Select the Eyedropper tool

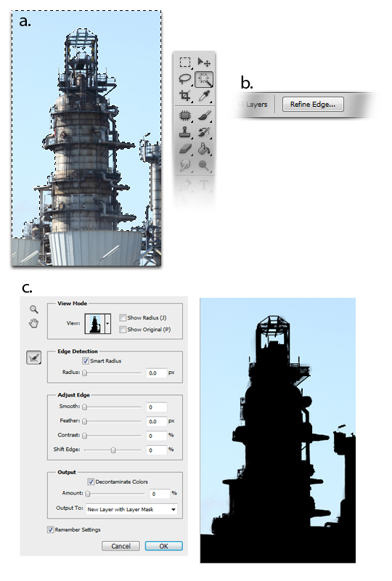click(204, 96)
